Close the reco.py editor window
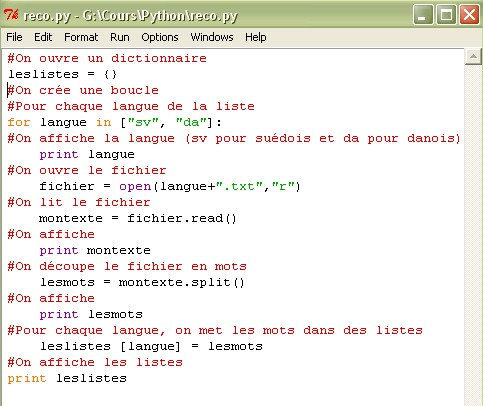483x406 pixels. click(469, 15)
